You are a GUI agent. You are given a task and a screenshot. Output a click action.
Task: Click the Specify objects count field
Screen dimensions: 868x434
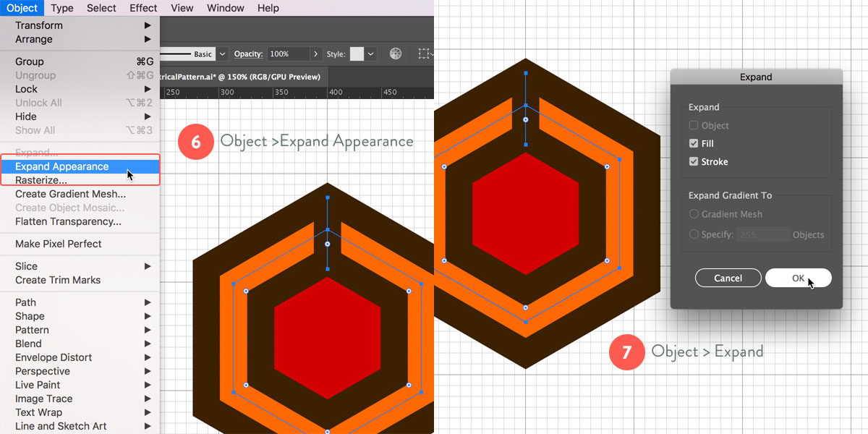tap(763, 234)
